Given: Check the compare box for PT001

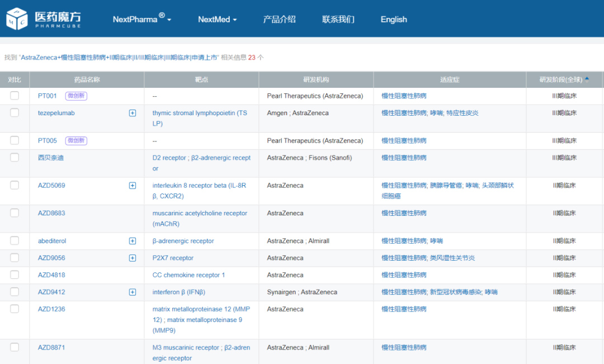Looking at the screenshot, I should pyautogui.click(x=15, y=96).
